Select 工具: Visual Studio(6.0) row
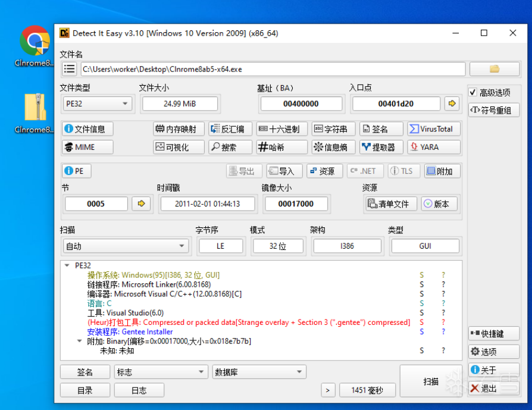 tap(125, 312)
